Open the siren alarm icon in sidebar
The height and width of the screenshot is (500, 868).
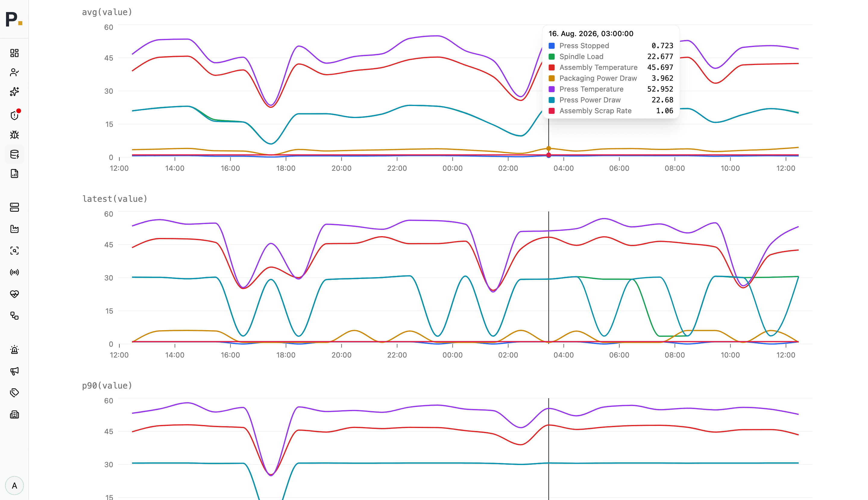tap(14, 350)
